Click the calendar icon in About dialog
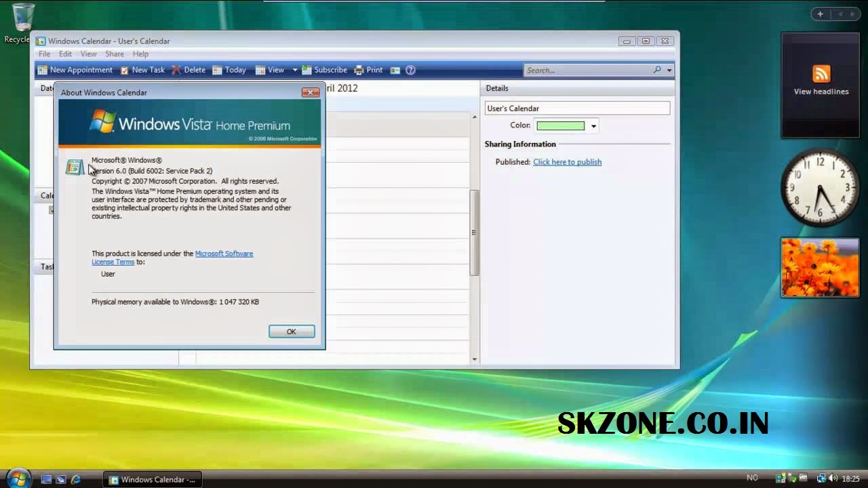This screenshot has height=488, width=868. (75, 167)
